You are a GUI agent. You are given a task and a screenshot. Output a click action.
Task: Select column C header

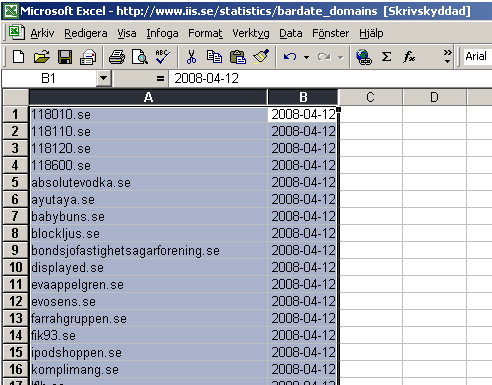click(x=370, y=97)
